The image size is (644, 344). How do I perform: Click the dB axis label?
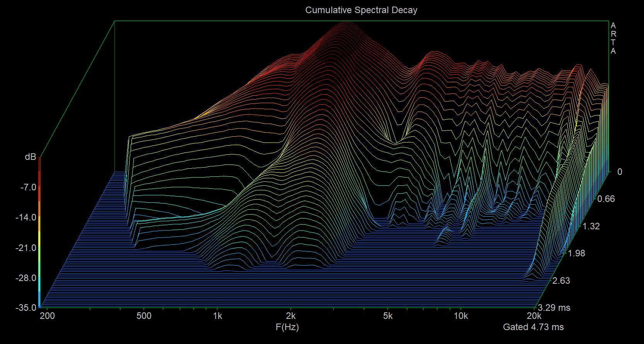30,157
